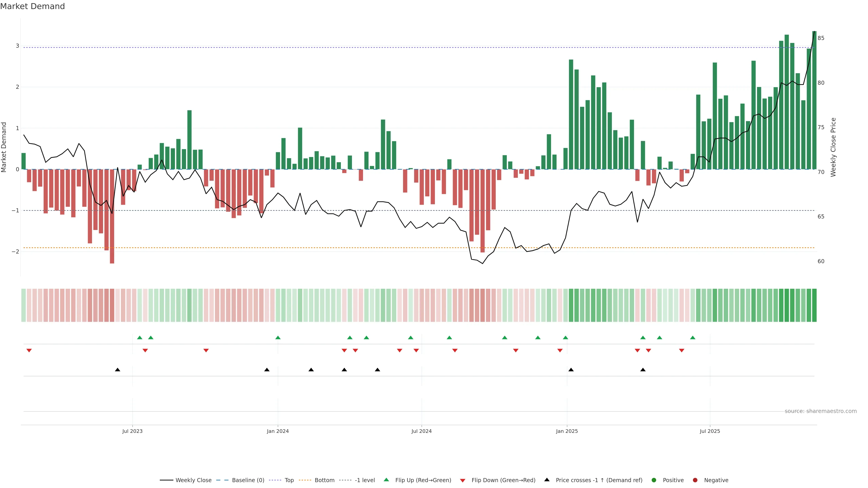This screenshot has height=488, width=868.
Task: Click red Negative legend dot
Action: click(695, 480)
